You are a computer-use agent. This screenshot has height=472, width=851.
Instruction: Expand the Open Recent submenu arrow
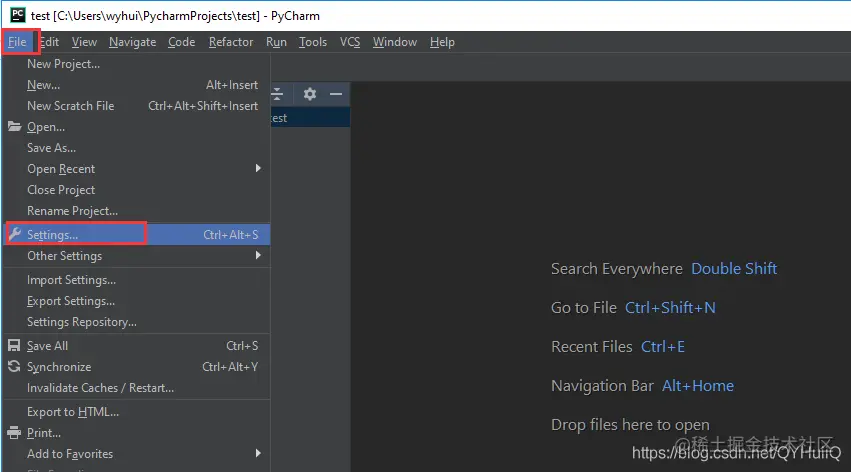pyautogui.click(x=258, y=169)
